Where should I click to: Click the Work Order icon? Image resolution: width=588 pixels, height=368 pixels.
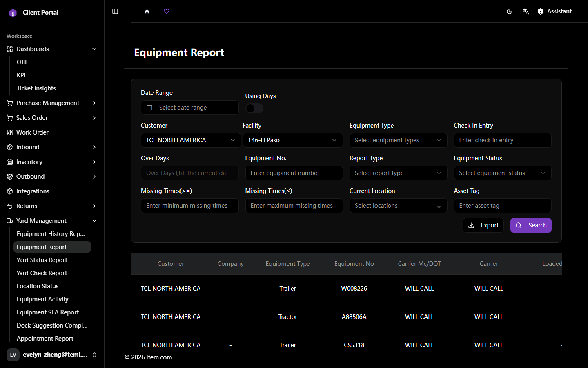pos(10,132)
